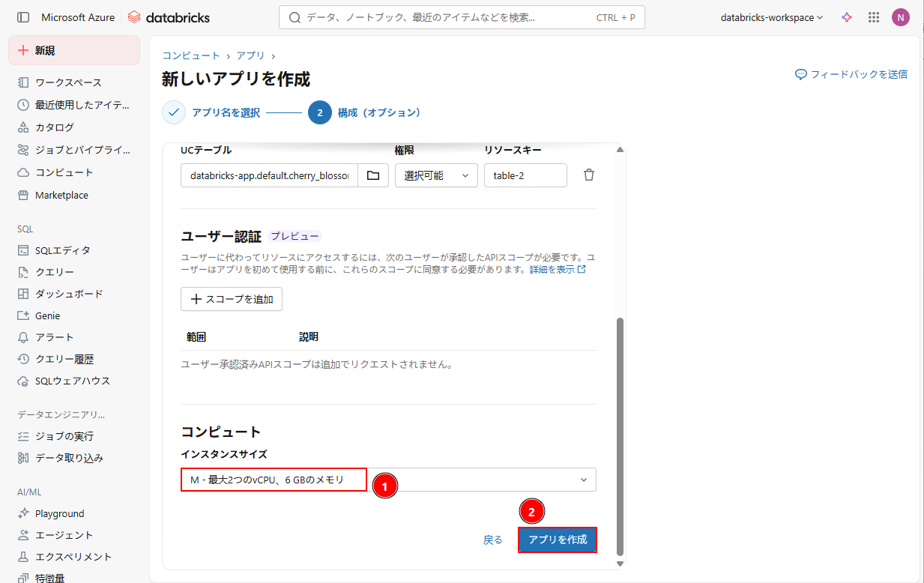Open Marketplace in the sidebar
The image size is (924, 583).
pyautogui.click(x=61, y=195)
